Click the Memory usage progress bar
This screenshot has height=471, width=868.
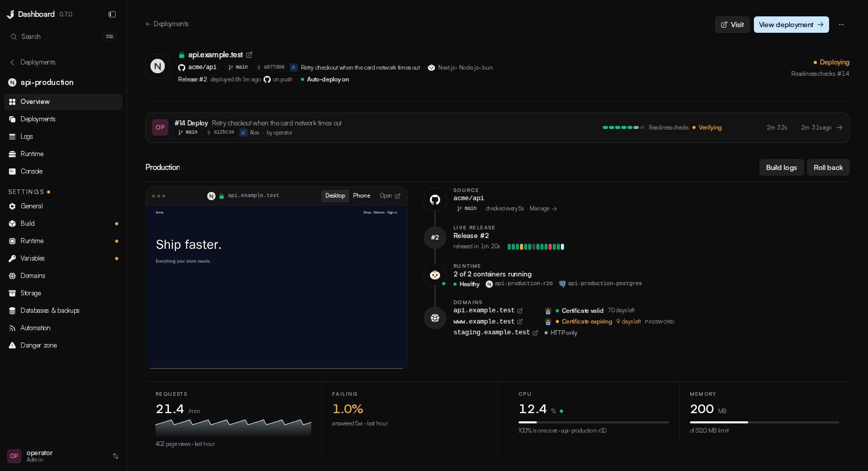coord(765,422)
